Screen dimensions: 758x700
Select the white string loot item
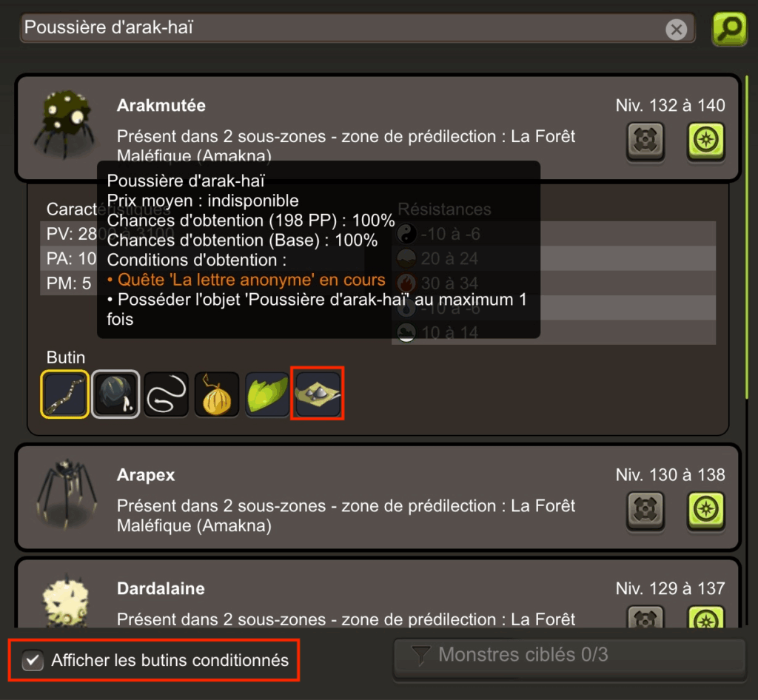click(x=166, y=394)
